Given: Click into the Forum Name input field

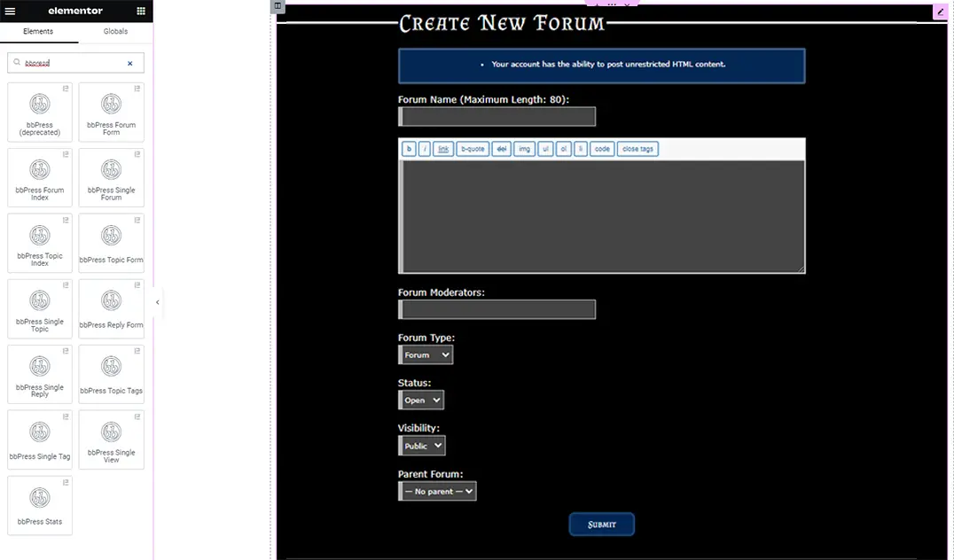Looking at the screenshot, I should pos(497,117).
